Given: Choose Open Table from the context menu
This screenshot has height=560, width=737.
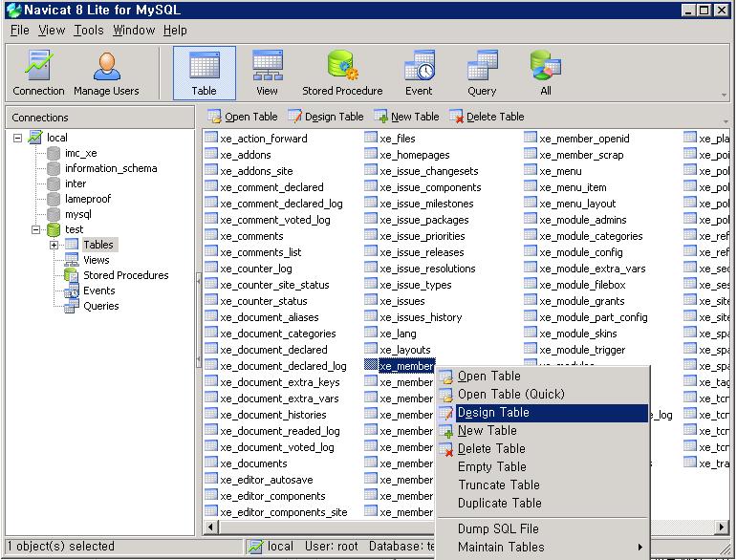Looking at the screenshot, I should (543, 377).
